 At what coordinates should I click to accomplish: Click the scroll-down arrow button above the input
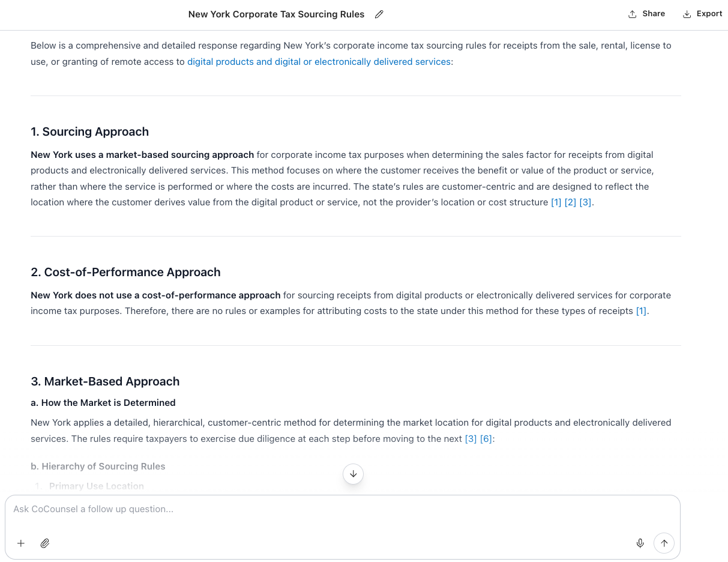pos(353,474)
